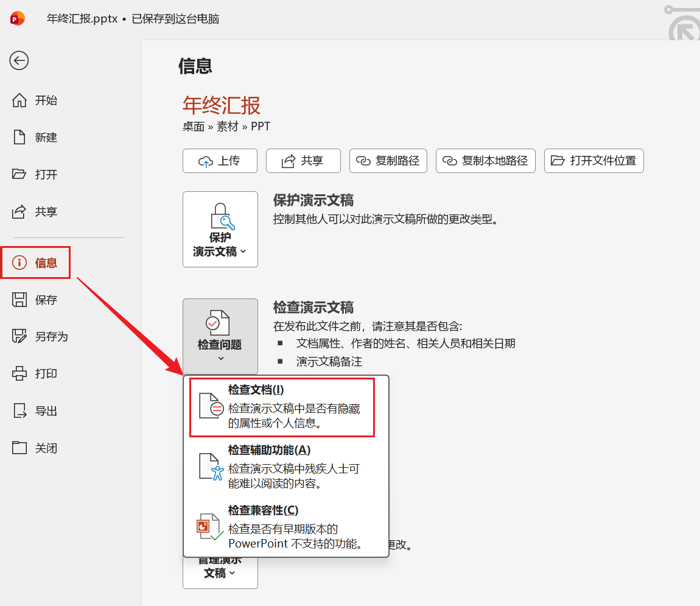Click the 上传 upload button
The height and width of the screenshot is (606, 700).
[220, 161]
